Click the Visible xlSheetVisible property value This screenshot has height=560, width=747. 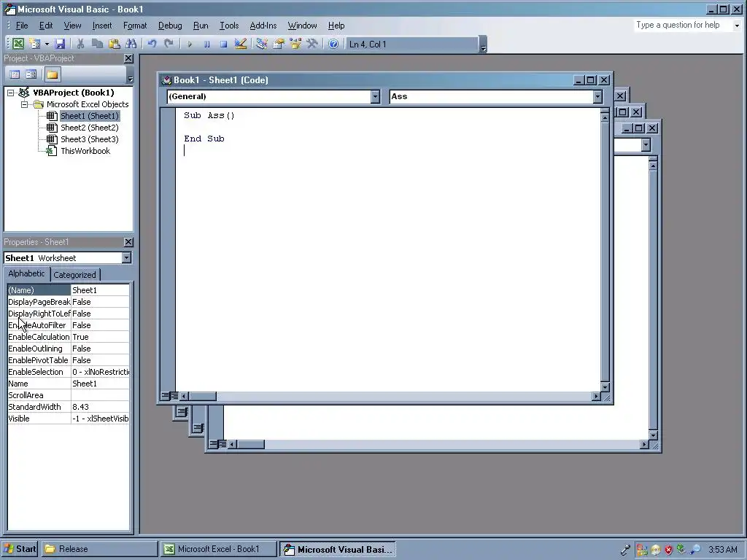click(100, 419)
